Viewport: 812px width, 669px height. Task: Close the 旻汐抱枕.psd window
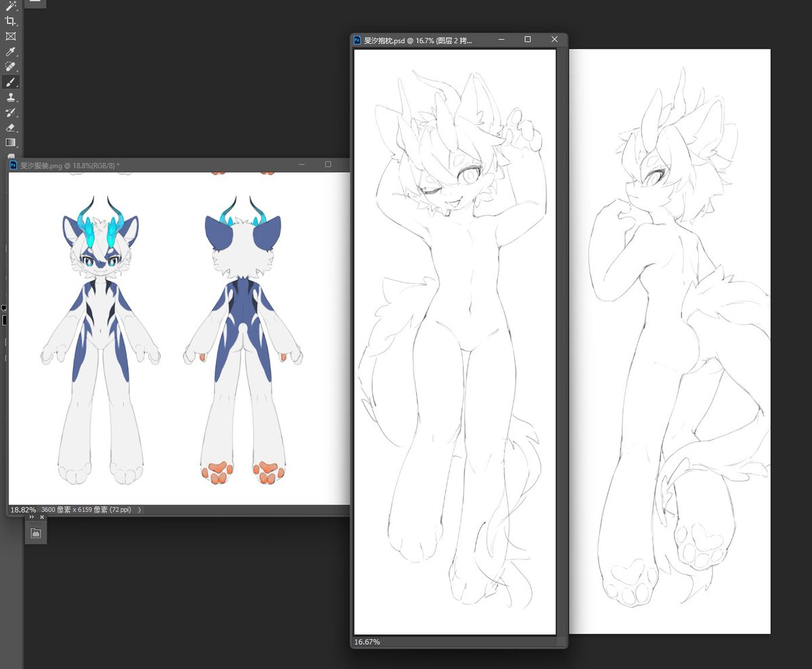554,40
